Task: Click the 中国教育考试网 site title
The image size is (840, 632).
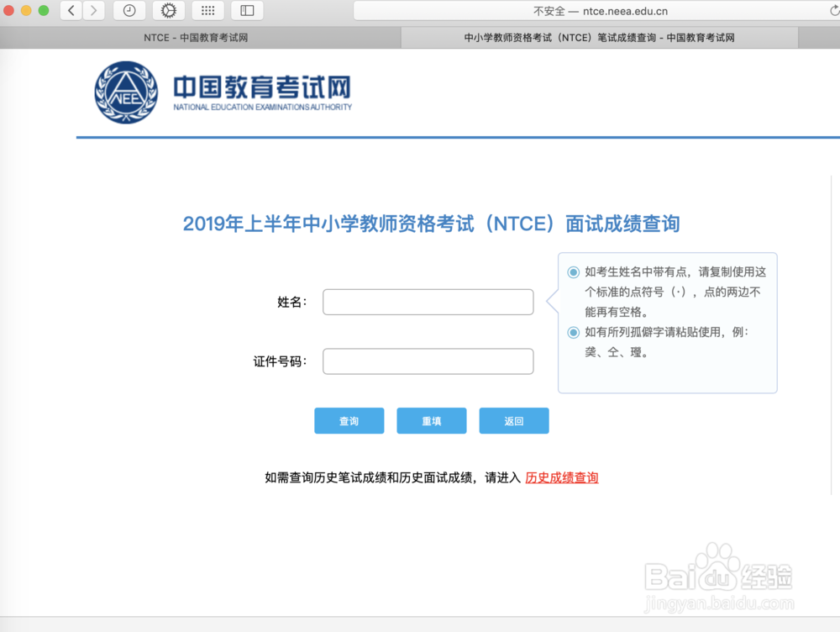Action: (262, 87)
